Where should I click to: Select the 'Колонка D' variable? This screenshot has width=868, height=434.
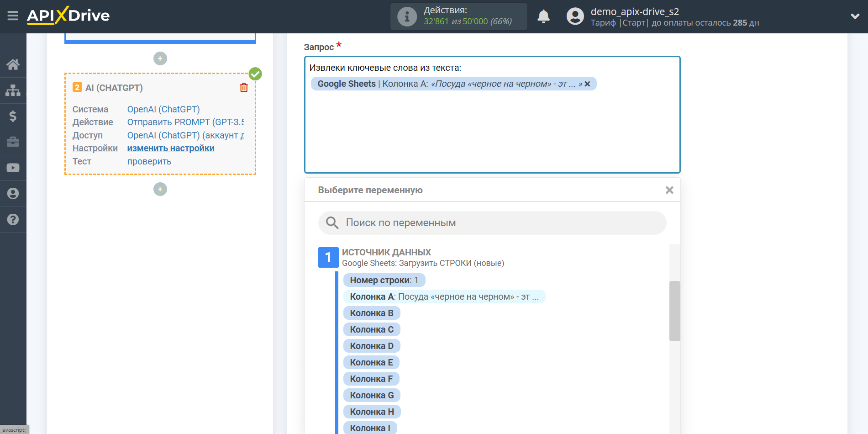[x=372, y=346]
